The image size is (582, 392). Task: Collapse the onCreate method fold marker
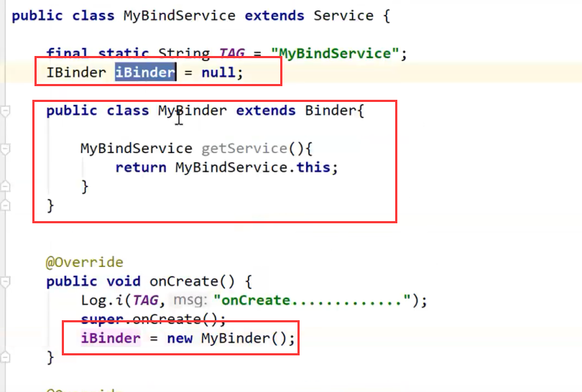5,282
